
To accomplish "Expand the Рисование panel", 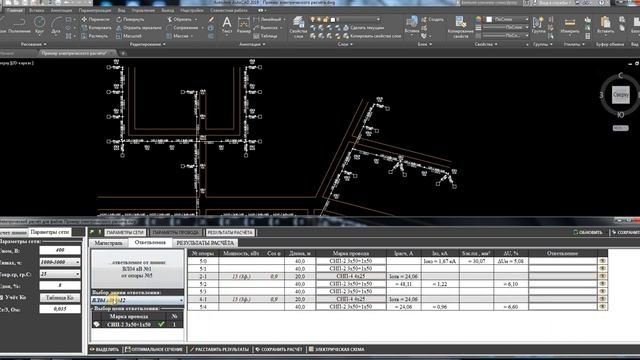I will coord(33,44).
